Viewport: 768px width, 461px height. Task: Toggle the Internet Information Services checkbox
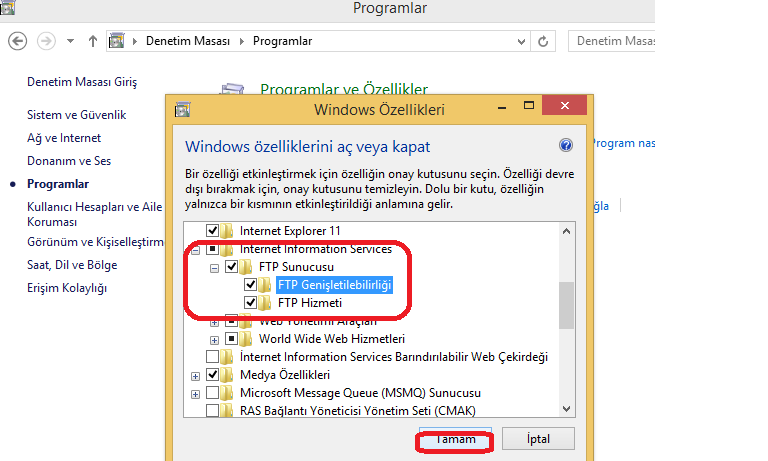tap(212, 249)
